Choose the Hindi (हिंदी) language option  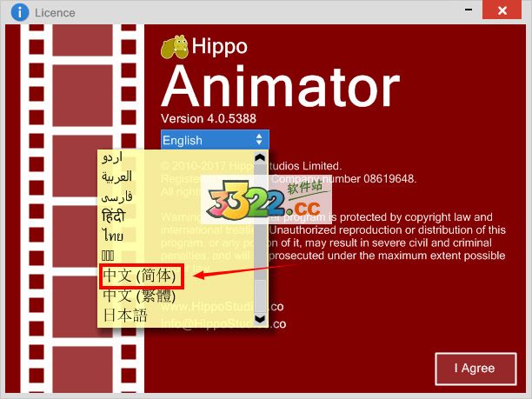tap(114, 216)
